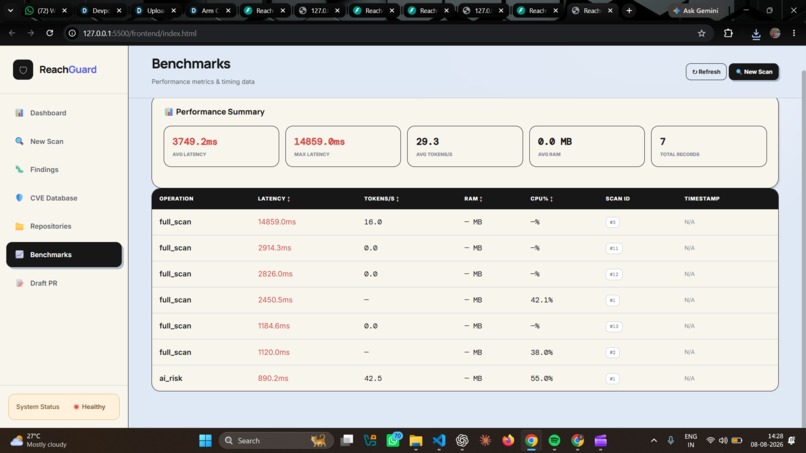Sort table by CPU% column

pyautogui.click(x=541, y=198)
